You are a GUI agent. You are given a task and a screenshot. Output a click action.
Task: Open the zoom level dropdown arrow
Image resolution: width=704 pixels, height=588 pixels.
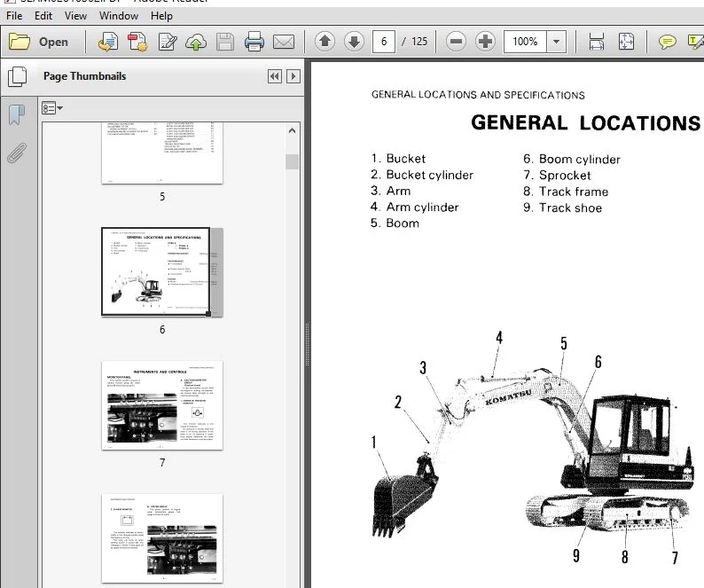(556, 42)
